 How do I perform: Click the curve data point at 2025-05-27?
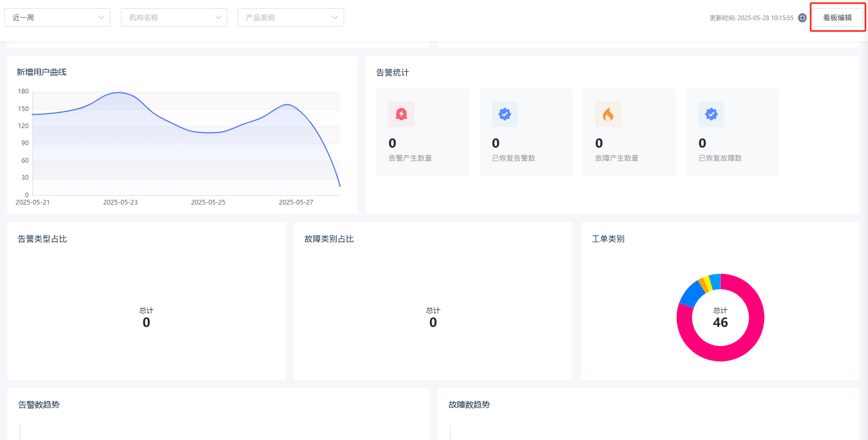tap(296, 108)
